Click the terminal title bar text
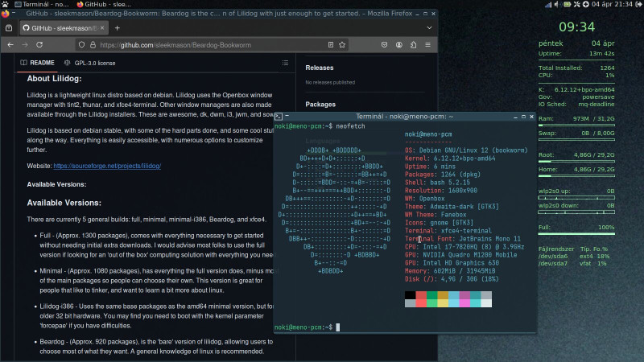This screenshot has height=362, width=644. 405,117
